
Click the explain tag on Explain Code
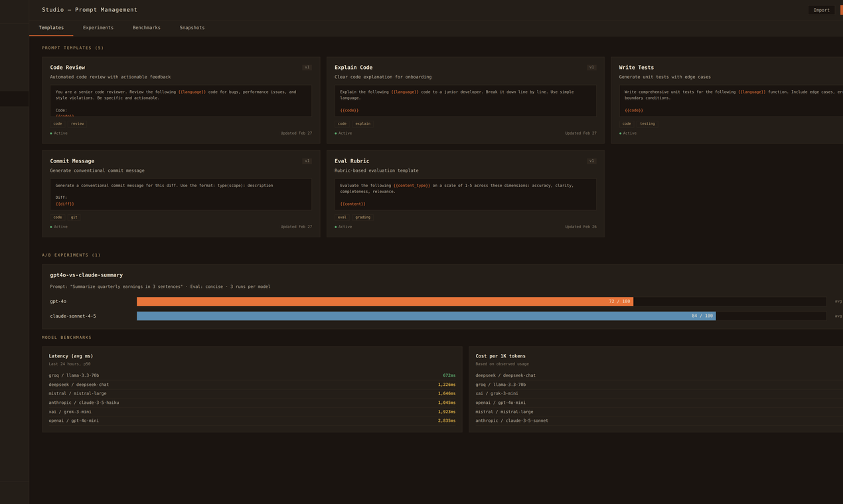click(363, 123)
